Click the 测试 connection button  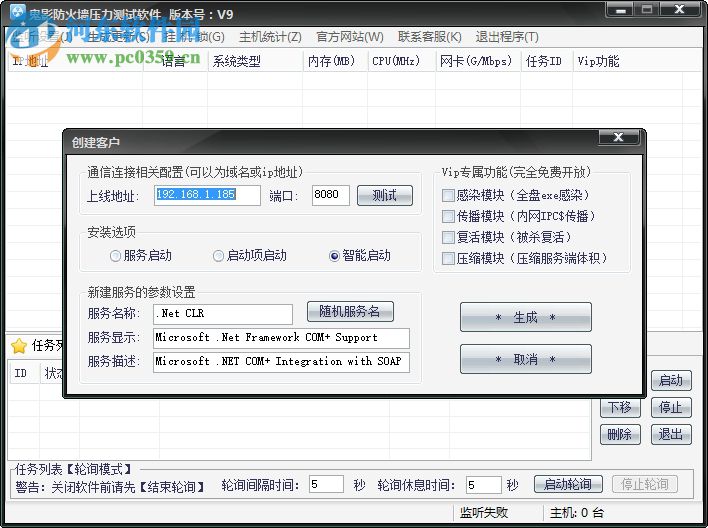tap(385, 196)
